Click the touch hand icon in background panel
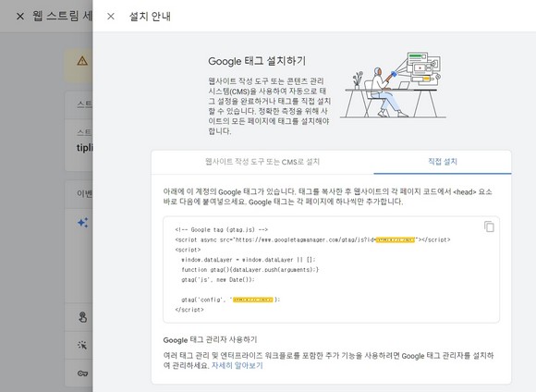Viewport: 536px width, 392px height. tap(83, 317)
